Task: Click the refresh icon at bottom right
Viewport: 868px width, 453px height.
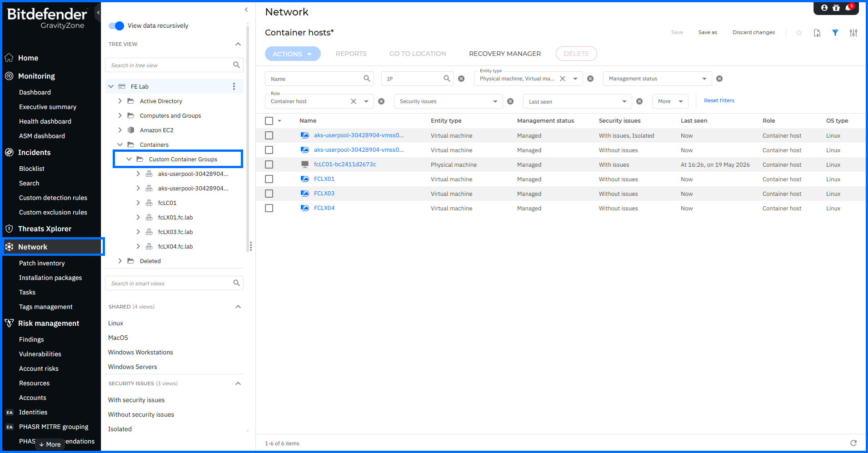Action: (853, 443)
